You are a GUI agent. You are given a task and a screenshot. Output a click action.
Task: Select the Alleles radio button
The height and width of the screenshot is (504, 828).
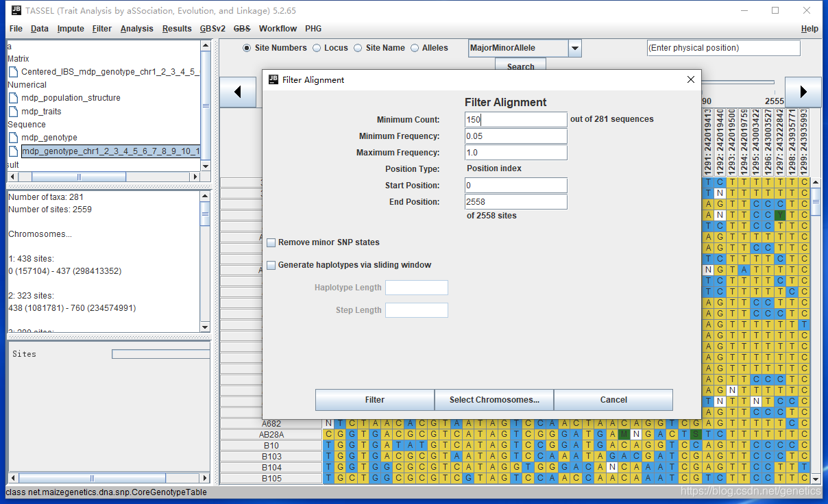415,48
